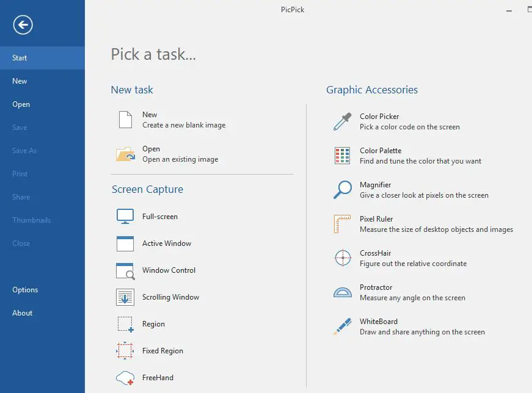Click "Draw and share anything on the screen"
532x393 pixels.
[423, 332]
